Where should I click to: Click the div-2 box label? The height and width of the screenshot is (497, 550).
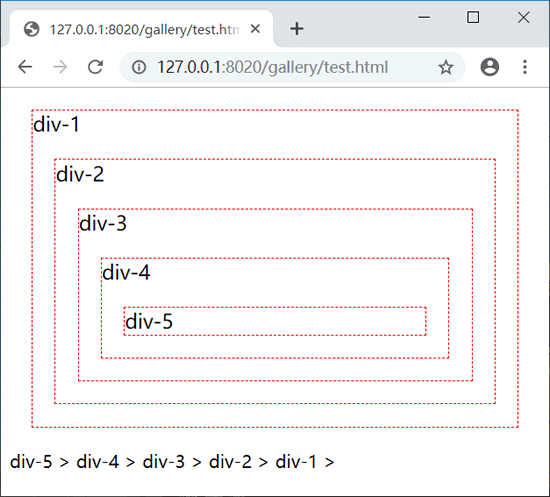point(80,174)
